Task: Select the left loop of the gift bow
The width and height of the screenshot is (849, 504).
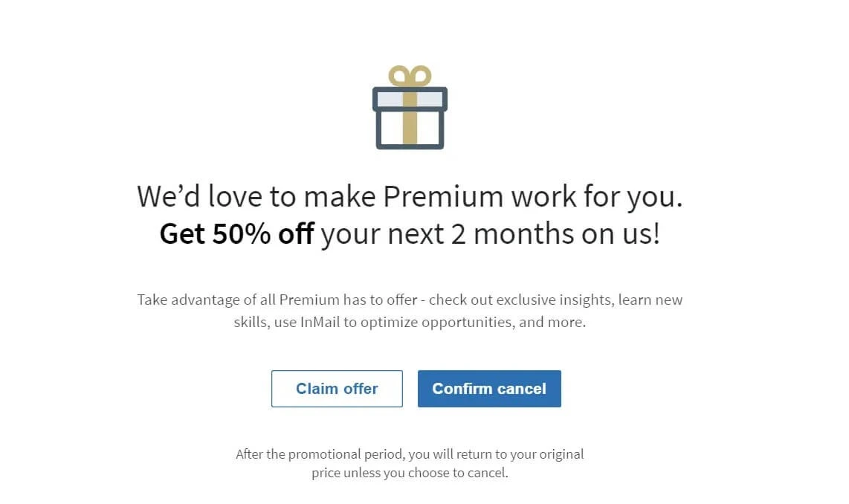Action: [396, 76]
